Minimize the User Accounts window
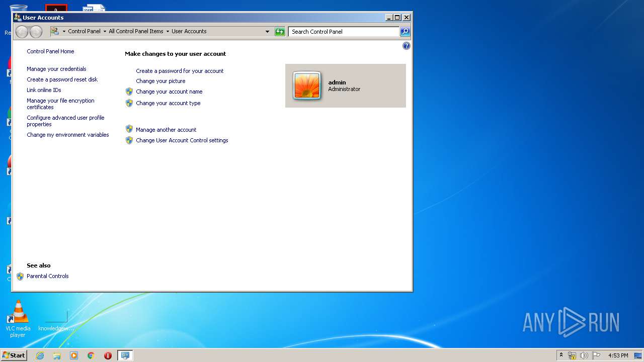Image resolution: width=644 pixels, height=362 pixels. (x=389, y=17)
